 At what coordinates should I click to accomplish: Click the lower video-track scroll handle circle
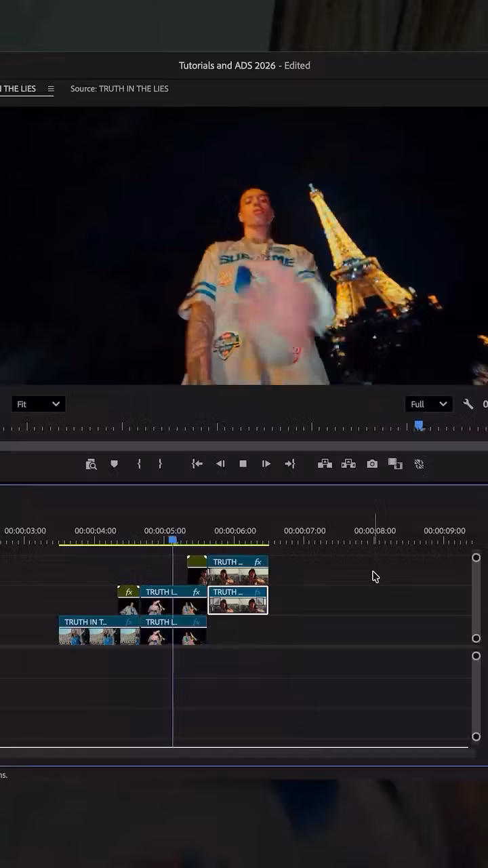[476, 638]
